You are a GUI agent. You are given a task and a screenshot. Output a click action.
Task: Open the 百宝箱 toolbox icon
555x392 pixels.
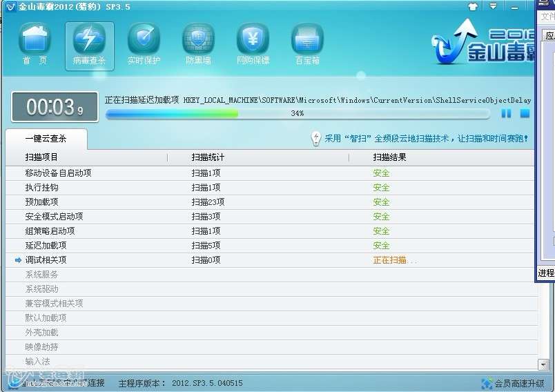coord(307,44)
